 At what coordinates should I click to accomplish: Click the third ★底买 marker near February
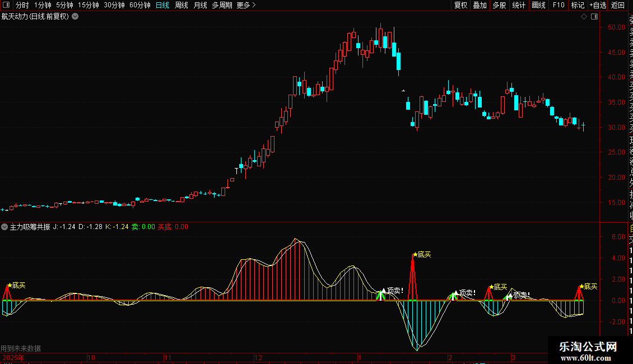click(498, 287)
